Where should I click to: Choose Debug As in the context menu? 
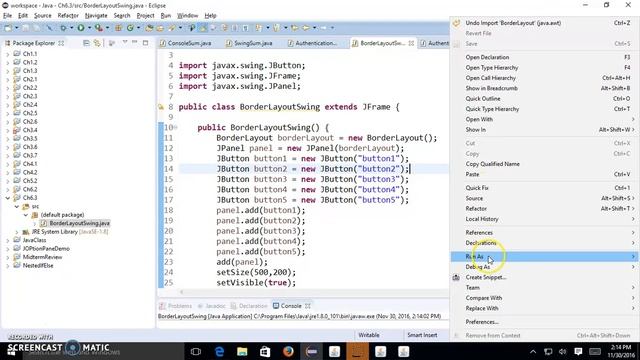click(544, 267)
